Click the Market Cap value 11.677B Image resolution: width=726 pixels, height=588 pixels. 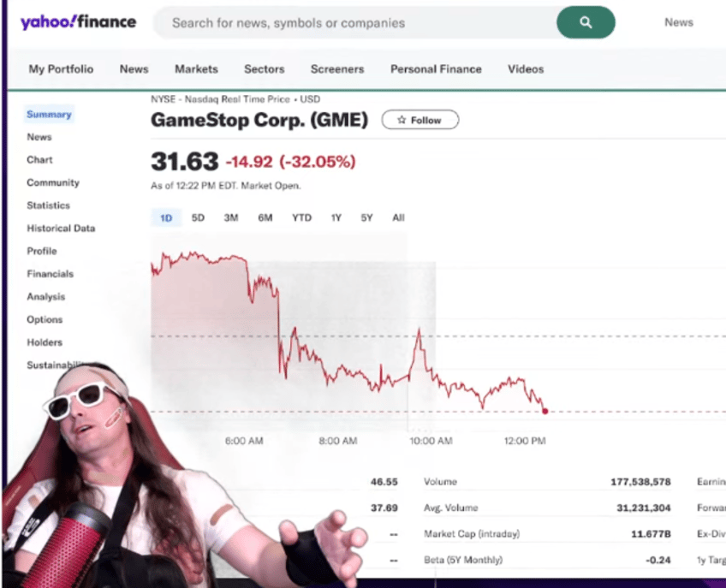click(x=651, y=534)
